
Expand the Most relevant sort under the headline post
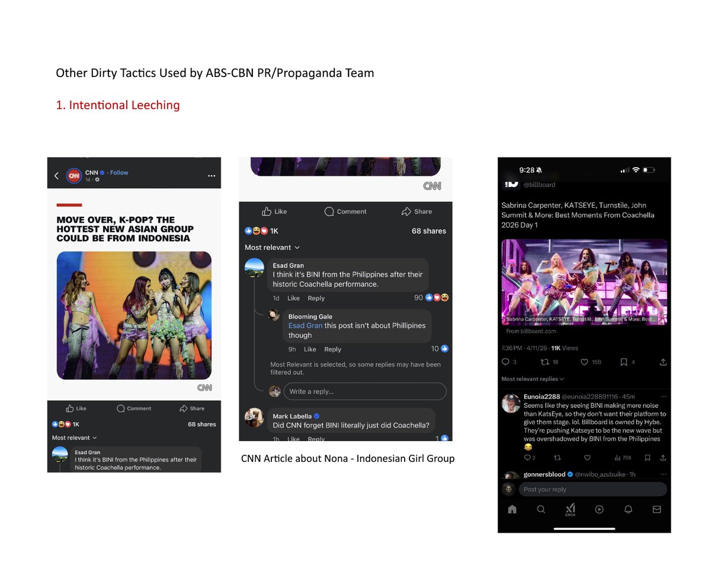coord(75,438)
